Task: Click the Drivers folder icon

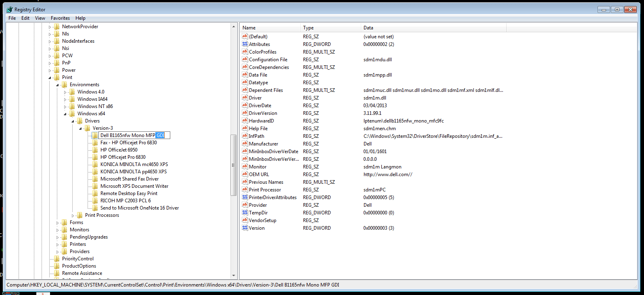Action: (80, 121)
